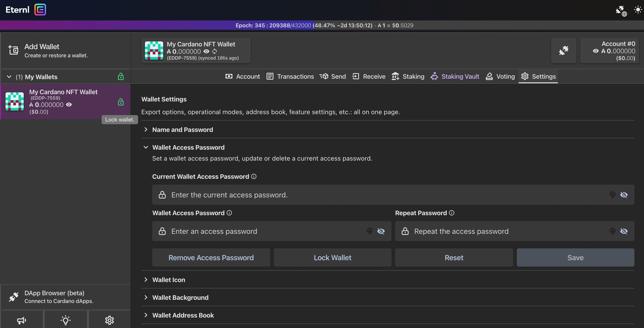Show the current access password via the eye toggle

624,195
